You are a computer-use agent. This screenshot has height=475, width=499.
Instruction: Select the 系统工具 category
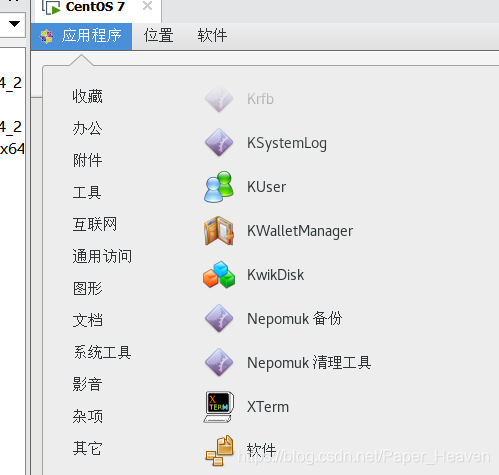(102, 352)
